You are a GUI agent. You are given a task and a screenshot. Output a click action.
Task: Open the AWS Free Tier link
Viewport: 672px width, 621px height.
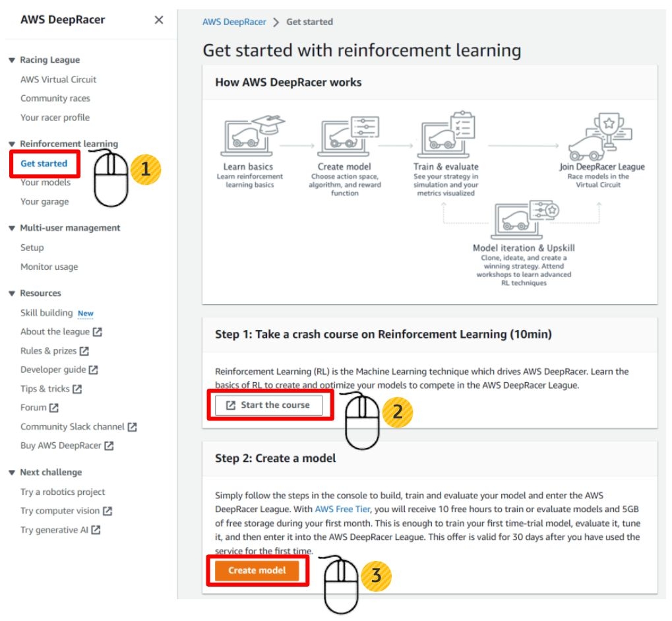(x=342, y=509)
